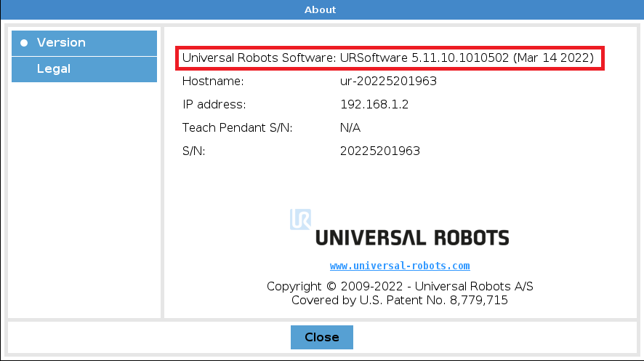Select hostname value ur-20225201963
644x361 pixels.
388,81
